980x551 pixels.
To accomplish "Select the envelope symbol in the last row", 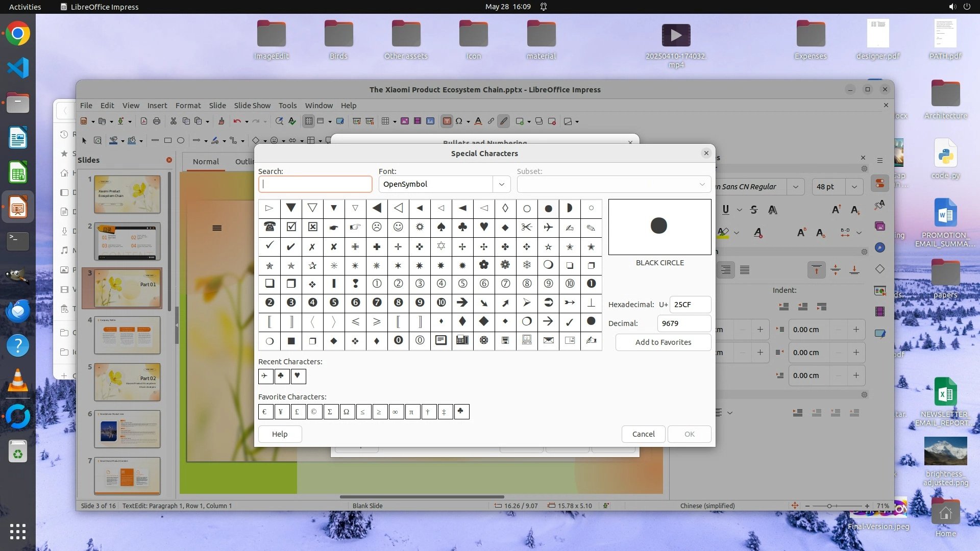I will [548, 340].
